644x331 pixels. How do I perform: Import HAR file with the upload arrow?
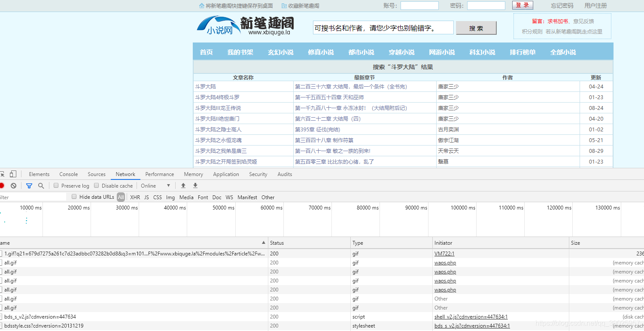pos(183,185)
